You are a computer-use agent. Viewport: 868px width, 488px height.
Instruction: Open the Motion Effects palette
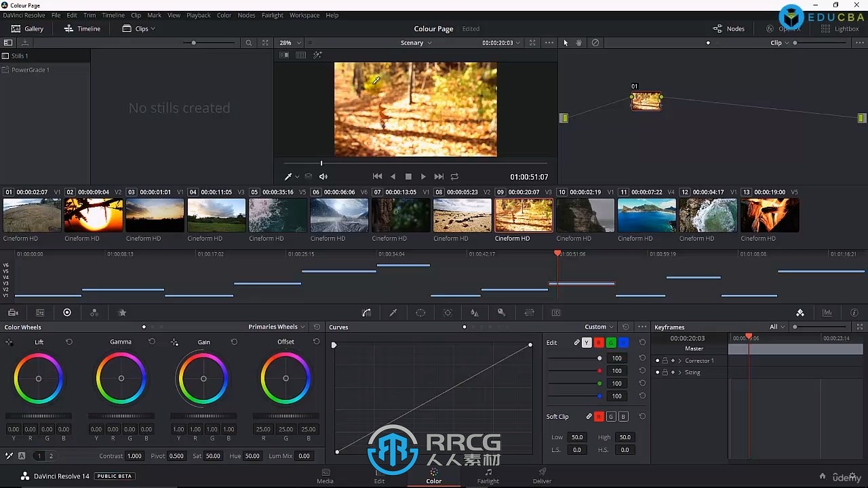coord(122,312)
